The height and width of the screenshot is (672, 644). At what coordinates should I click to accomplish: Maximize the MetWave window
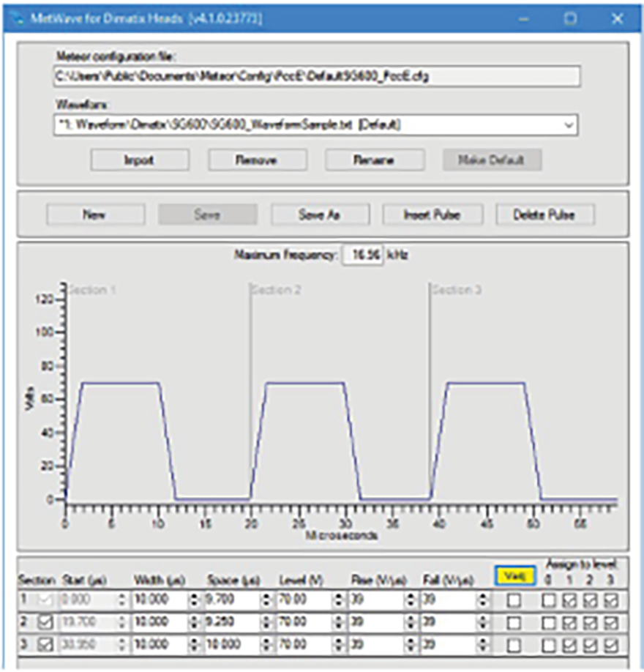[570, 18]
